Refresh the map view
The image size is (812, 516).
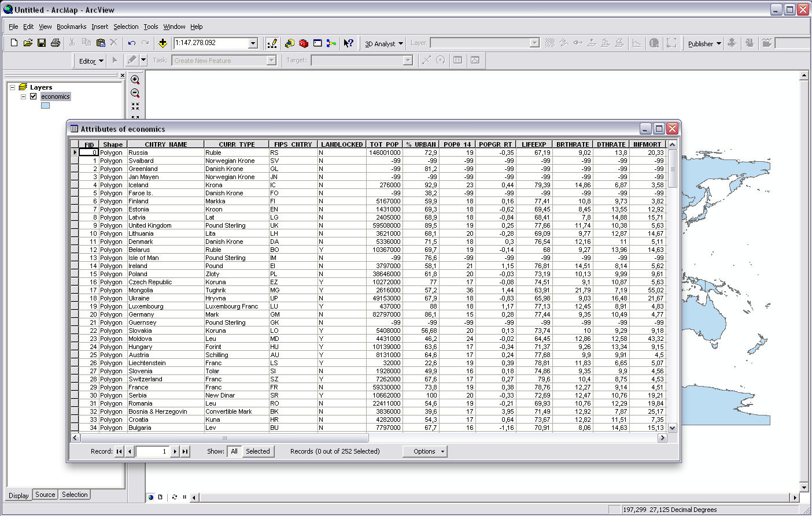175,497
